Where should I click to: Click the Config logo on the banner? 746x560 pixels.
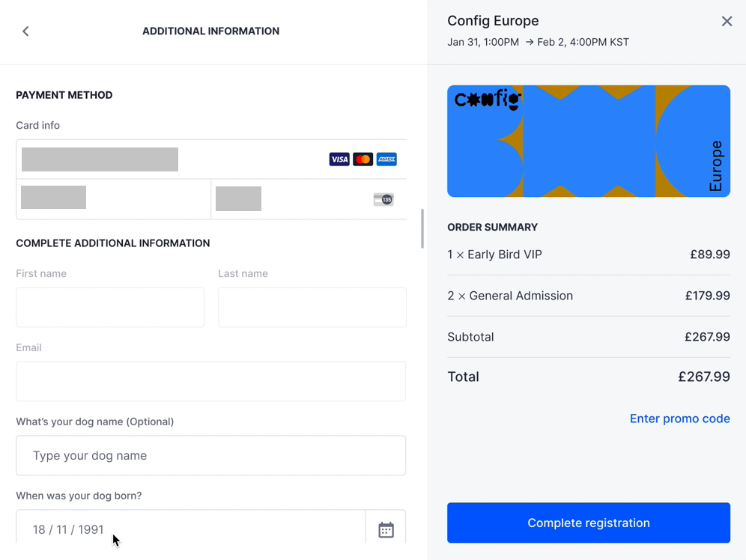pos(488,100)
